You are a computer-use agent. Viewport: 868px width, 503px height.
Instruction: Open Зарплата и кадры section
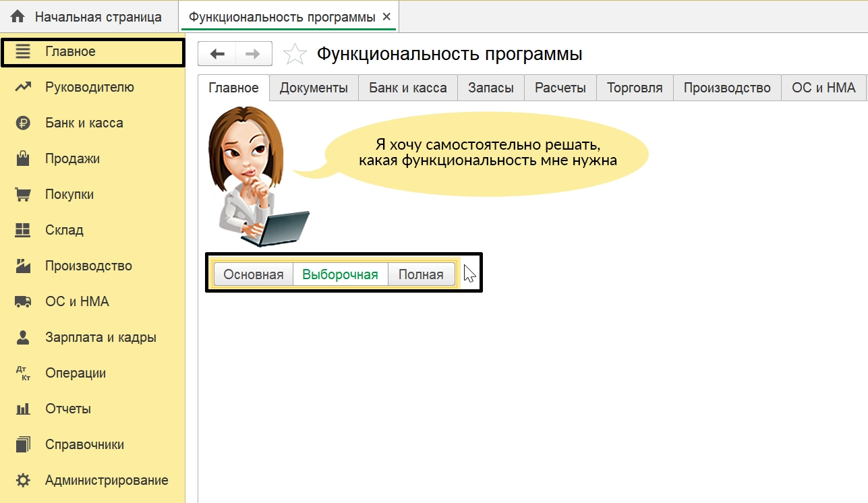click(100, 338)
